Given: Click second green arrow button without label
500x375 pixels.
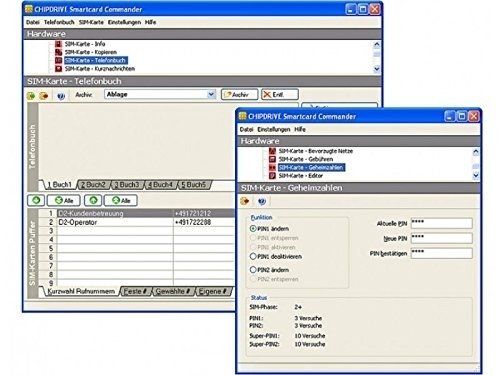Looking at the screenshot, I should click(x=93, y=200).
